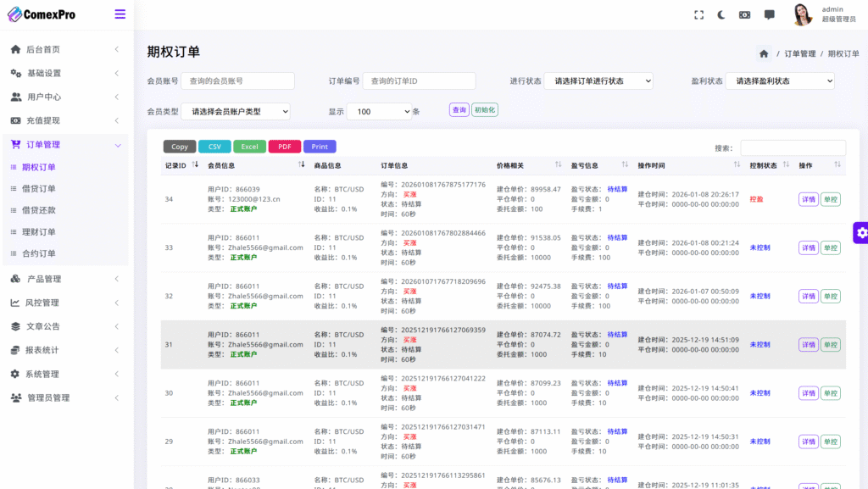
Task: Click the admin avatar picture
Action: tap(802, 14)
